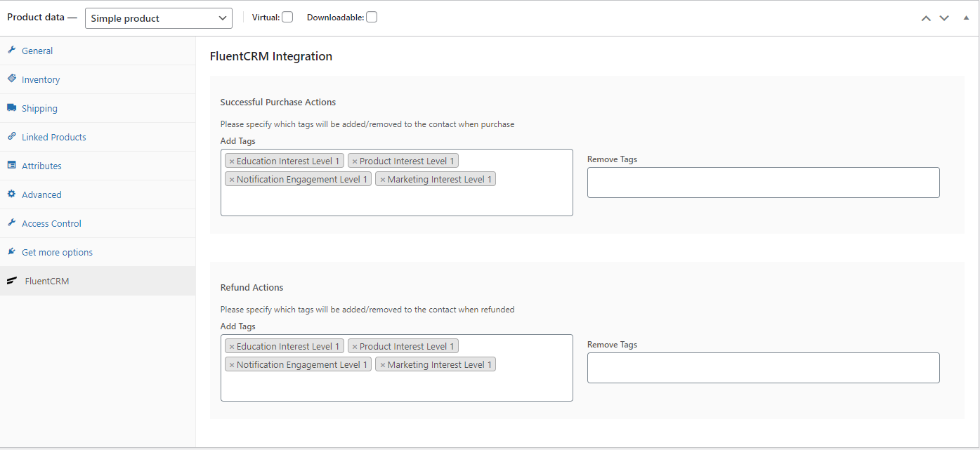
Task: Click the Get more options plug icon
Action: [11, 252]
